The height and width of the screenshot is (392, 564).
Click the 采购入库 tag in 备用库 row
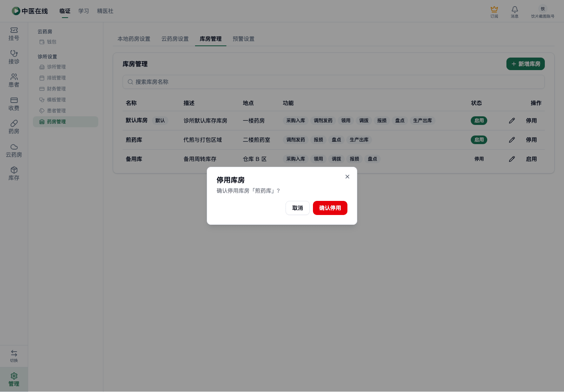(296, 159)
